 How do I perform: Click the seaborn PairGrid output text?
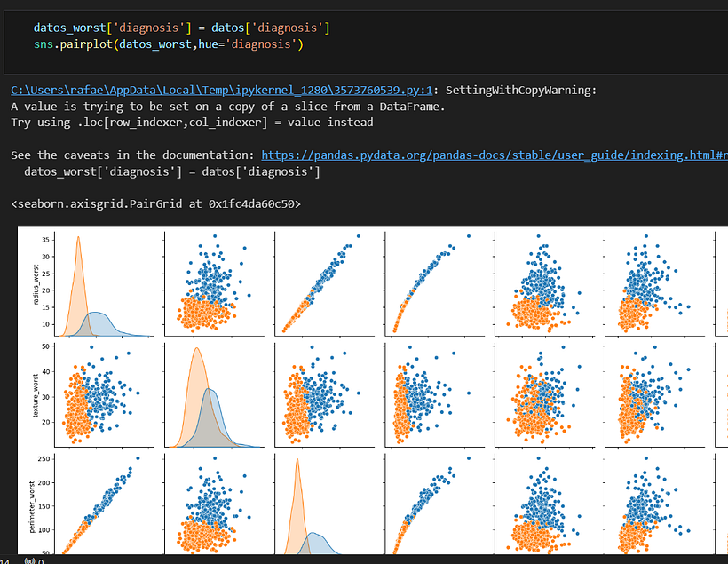point(155,204)
